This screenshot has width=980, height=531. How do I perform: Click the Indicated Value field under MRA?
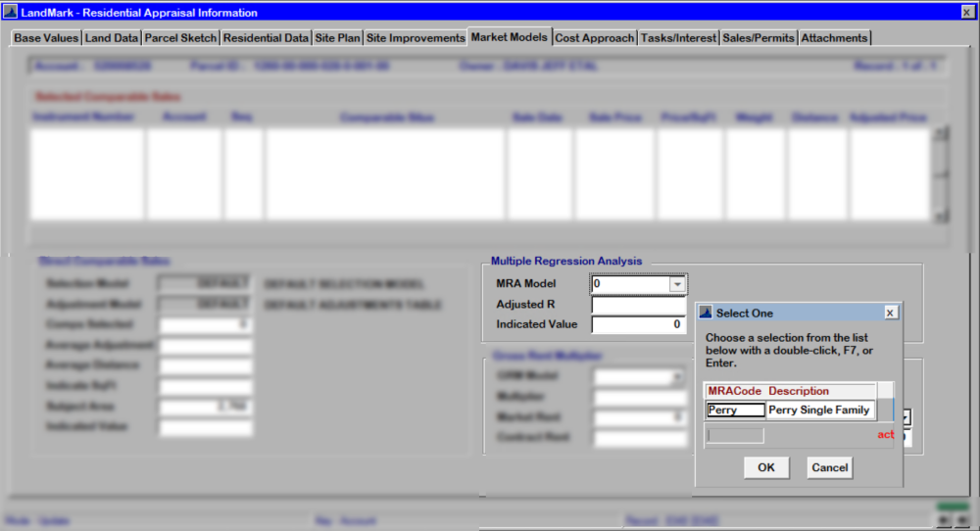(639, 325)
